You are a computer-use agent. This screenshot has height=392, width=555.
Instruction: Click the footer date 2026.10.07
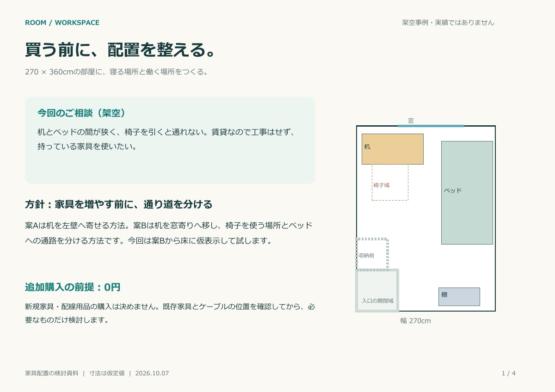[x=152, y=373]
